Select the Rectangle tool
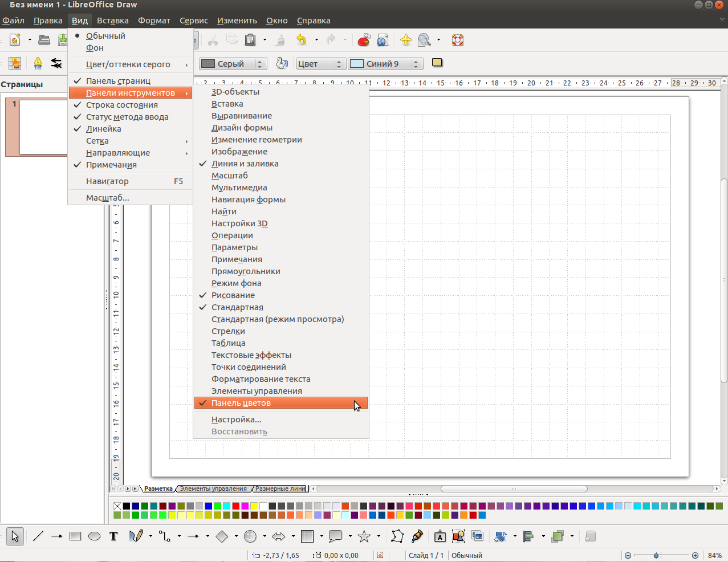This screenshot has width=728, height=562. coord(75,536)
